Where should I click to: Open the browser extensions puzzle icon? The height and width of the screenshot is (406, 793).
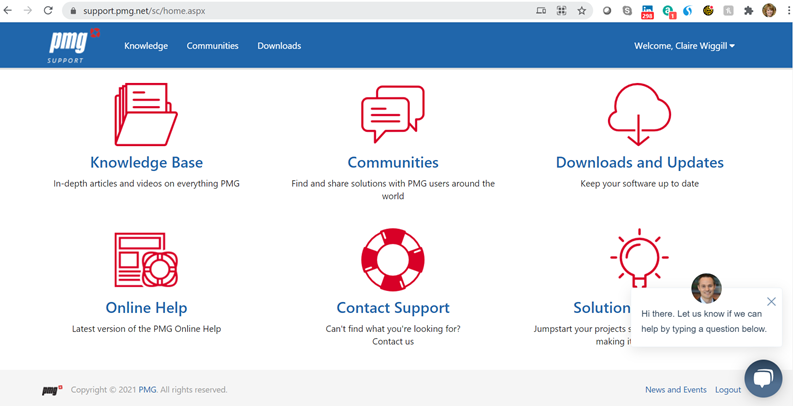click(748, 11)
